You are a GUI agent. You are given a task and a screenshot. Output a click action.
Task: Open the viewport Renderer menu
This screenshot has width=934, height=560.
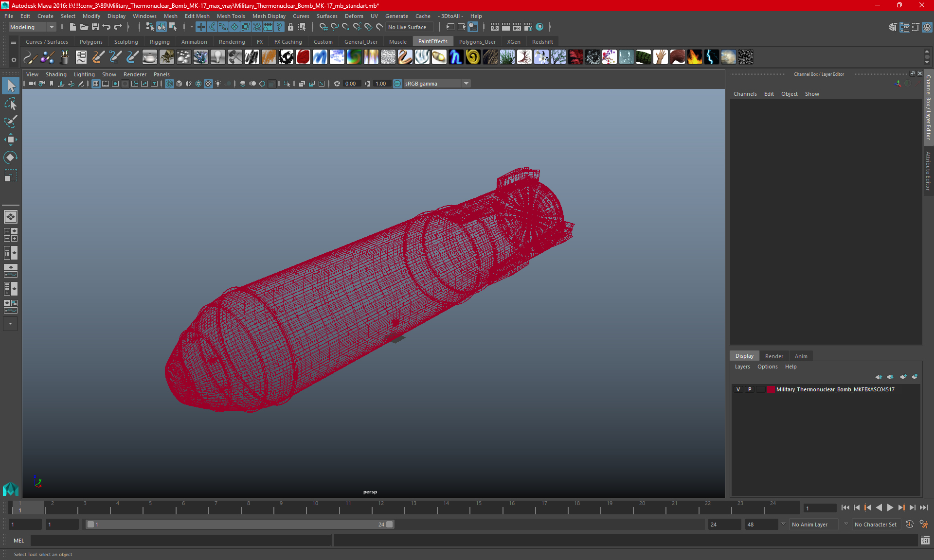click(x=135, y=74)
